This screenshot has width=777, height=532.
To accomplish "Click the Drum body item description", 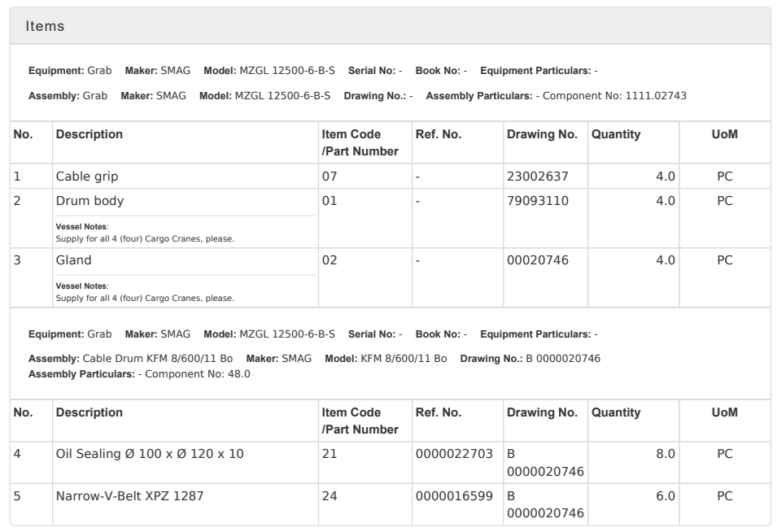I will [x=89, y=201].
